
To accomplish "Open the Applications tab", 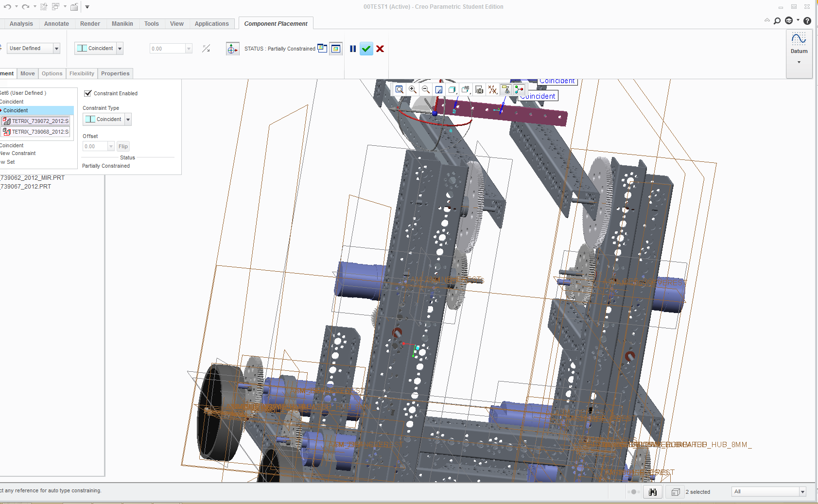I will [x=212, y=24].
